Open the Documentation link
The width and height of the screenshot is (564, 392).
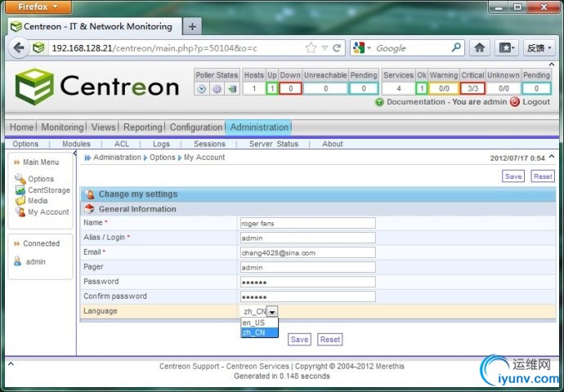tap(416, 102)
